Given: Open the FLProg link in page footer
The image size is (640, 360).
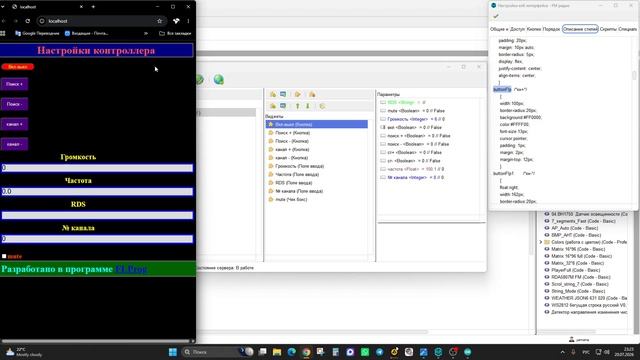Looking at the screenshot, I should pyautogui.click(x=131, y=269).
